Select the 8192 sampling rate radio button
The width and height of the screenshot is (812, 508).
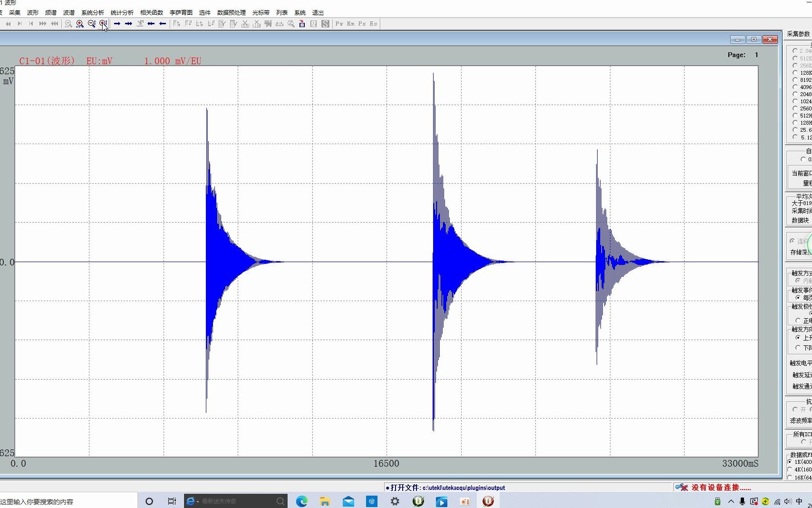[x=795, y=80]
